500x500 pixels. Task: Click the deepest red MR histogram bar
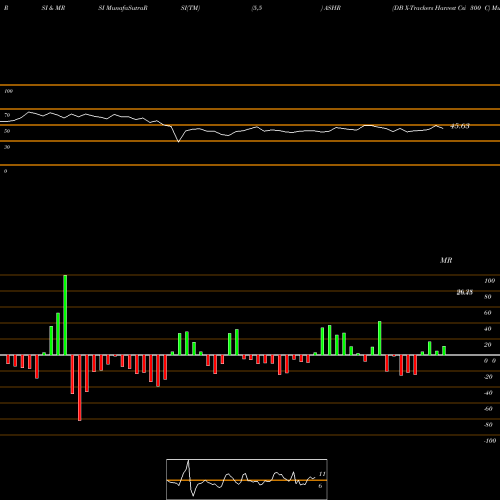(x=80, y=388)
